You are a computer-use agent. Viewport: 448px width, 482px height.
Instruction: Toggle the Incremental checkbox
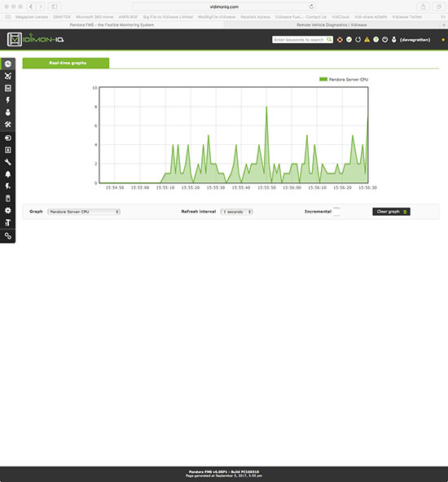(x=336, y=212)
